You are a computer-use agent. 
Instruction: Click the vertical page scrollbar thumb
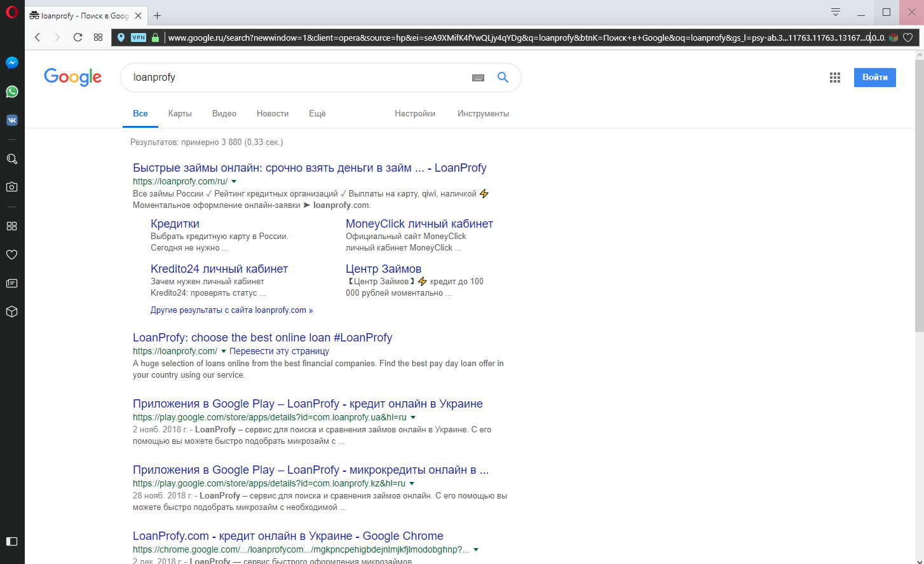[919, 195]
